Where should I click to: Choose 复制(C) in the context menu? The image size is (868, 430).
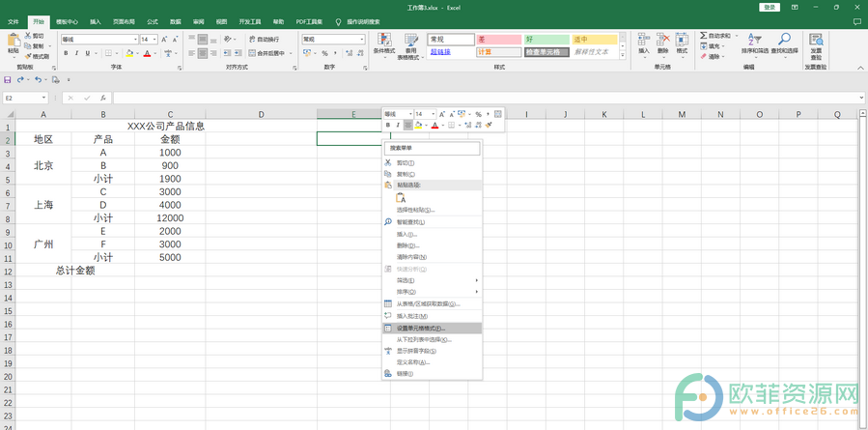click(433, 174)
